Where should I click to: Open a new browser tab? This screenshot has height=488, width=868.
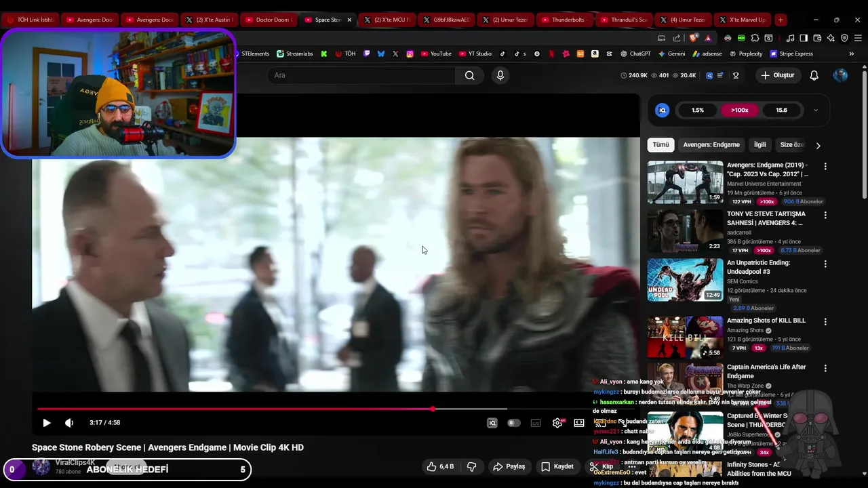[x=781, y=20]
